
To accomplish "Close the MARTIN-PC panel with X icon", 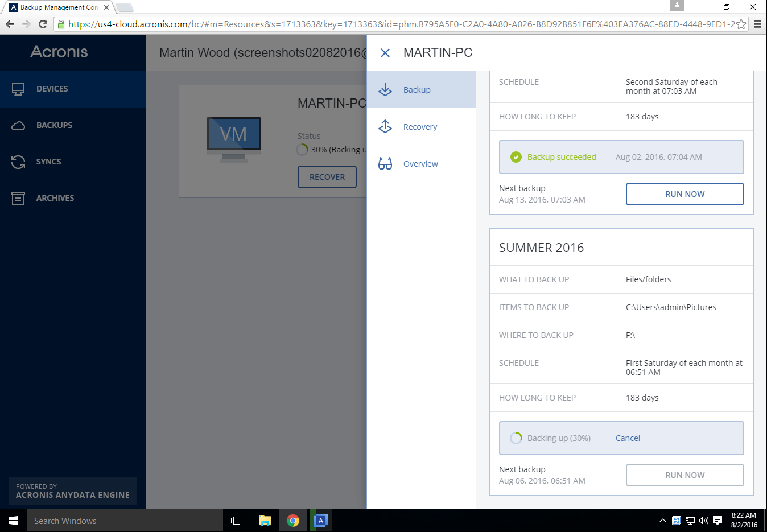I will 385,53.
